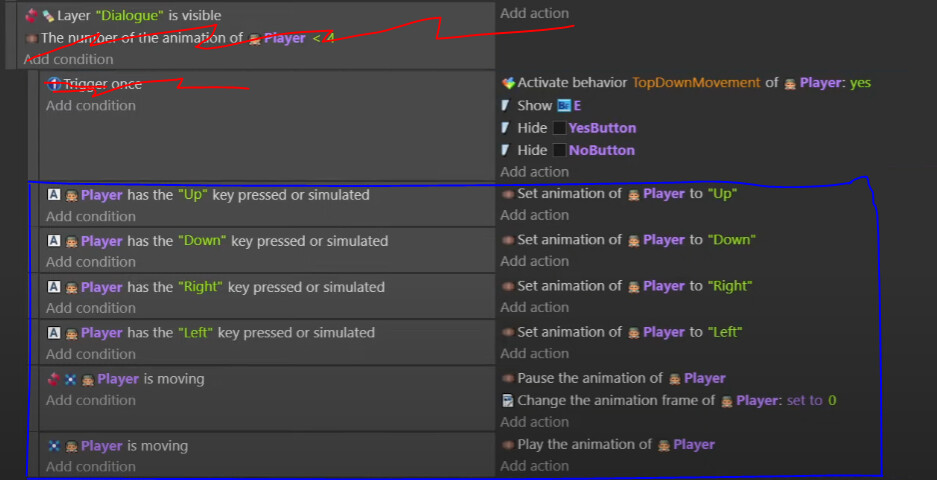Click the "yes" value of the Activate behavior action

tap(860, 83)
